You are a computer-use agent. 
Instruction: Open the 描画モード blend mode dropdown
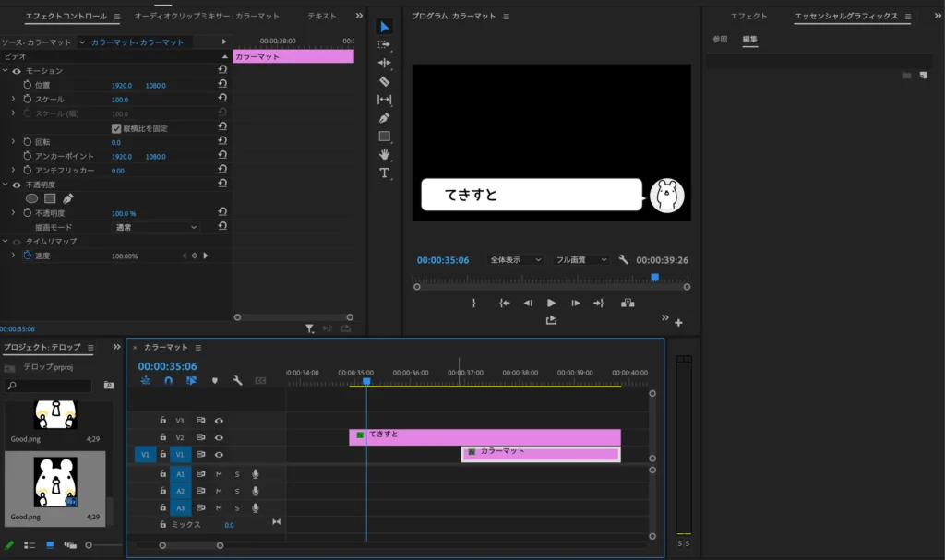click(155, 227)
